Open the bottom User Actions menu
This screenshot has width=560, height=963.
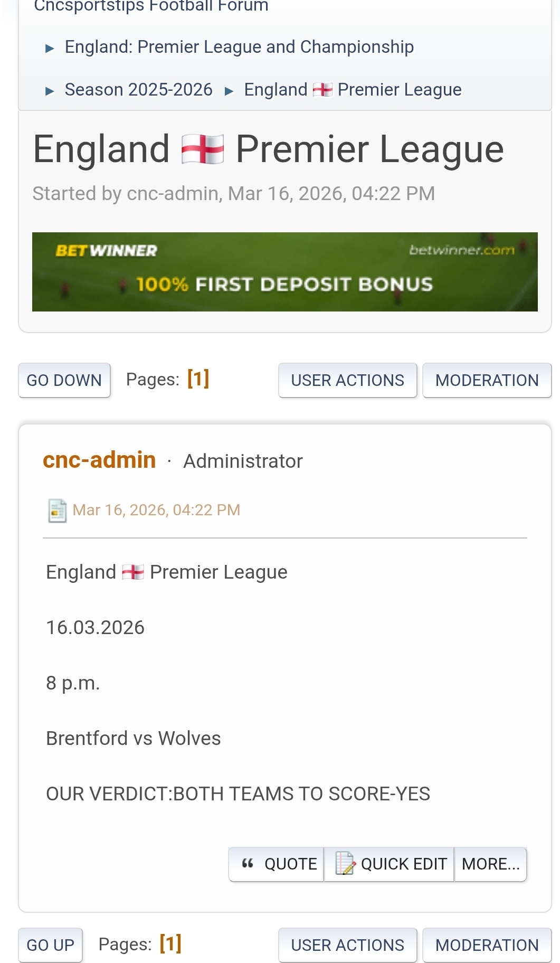point(347,945)
